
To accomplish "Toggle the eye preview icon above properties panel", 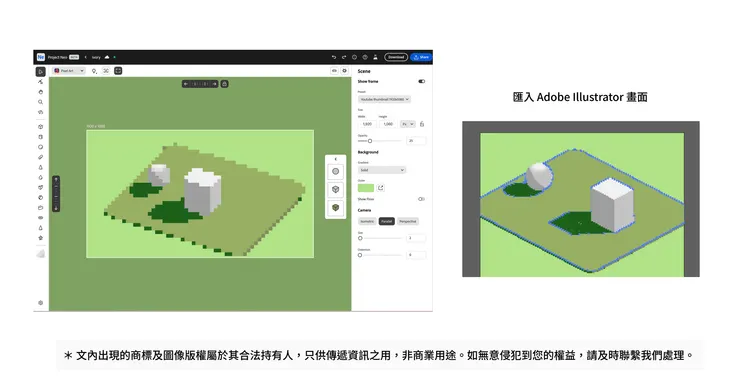I will click(x=334, y=71).
